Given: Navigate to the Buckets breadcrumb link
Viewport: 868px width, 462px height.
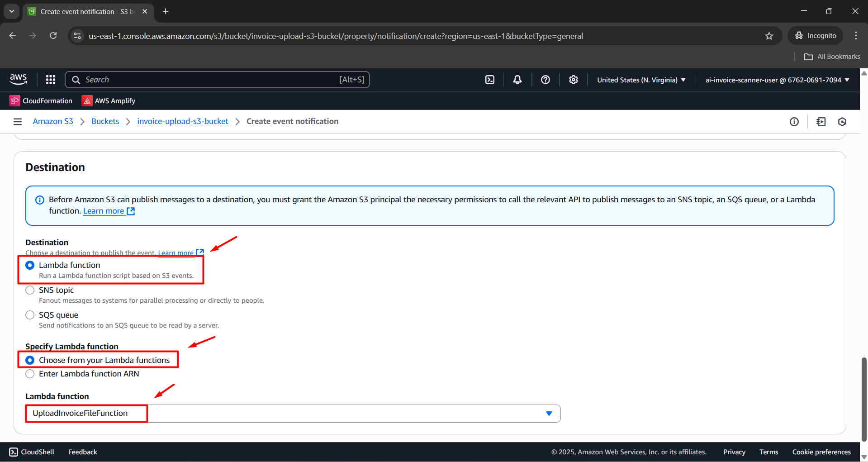Looking at the screenshot, I should tap(105, 121).
